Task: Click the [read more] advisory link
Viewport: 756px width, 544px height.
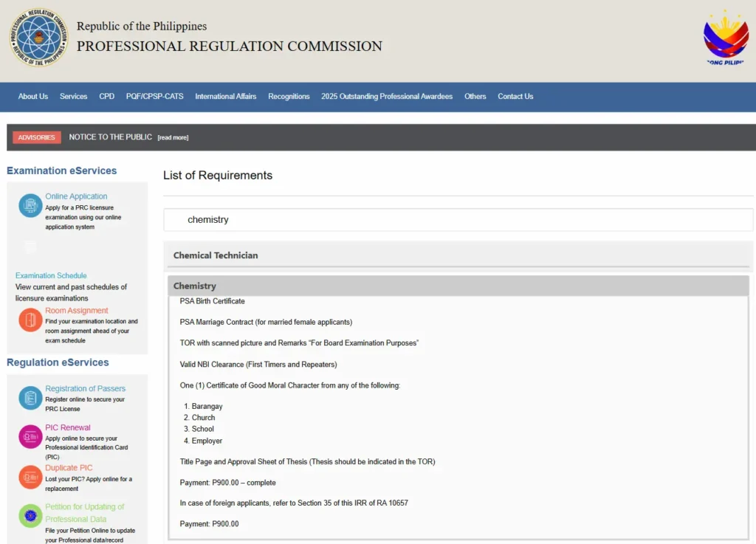Action: [x=173, y=138]
